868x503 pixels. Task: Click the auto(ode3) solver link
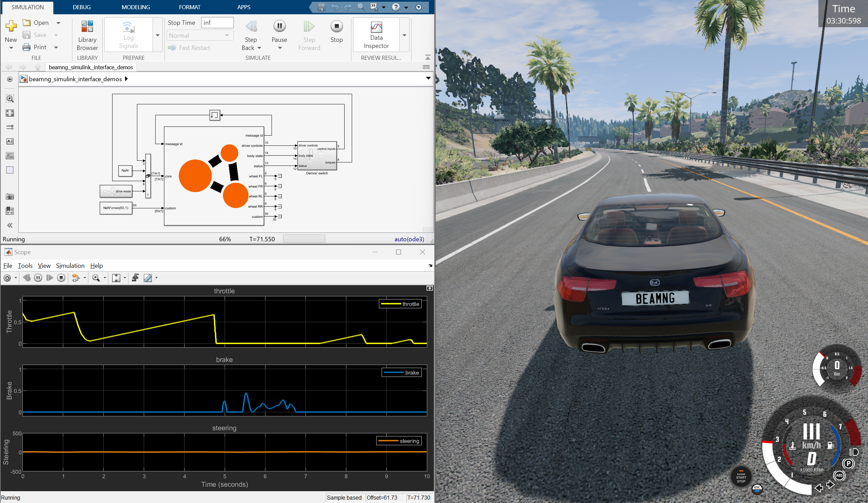click(409, 239)
